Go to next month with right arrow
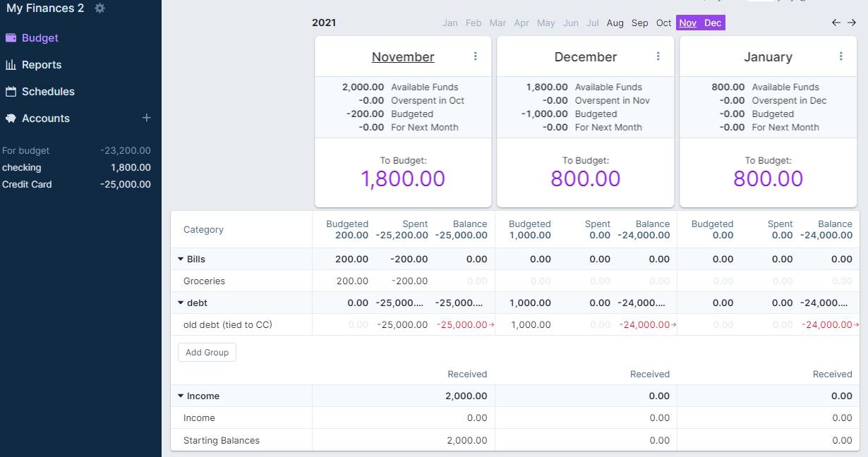Screen dimensions: 868x457 [x=852, y=23]
